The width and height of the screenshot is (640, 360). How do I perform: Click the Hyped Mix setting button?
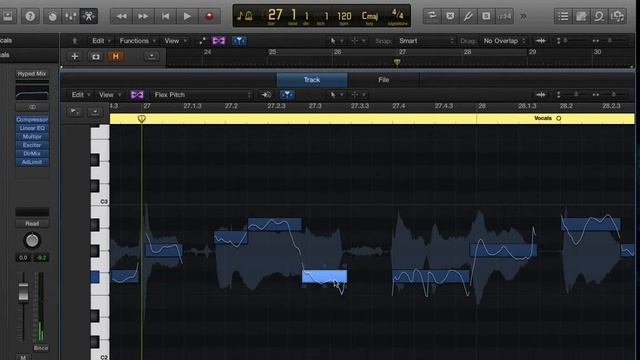(x=32, y=74)
